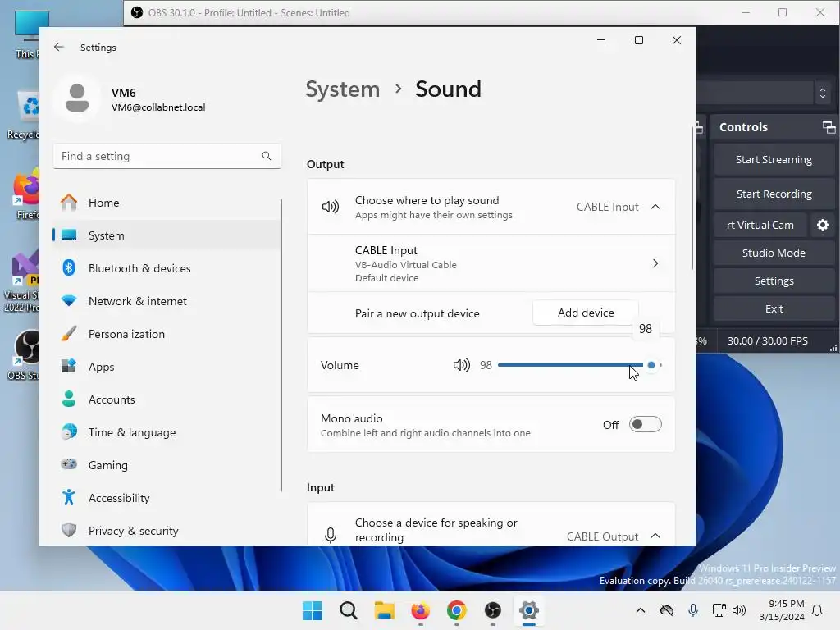Click the cloud sync icon in system tray

point(667,610)
